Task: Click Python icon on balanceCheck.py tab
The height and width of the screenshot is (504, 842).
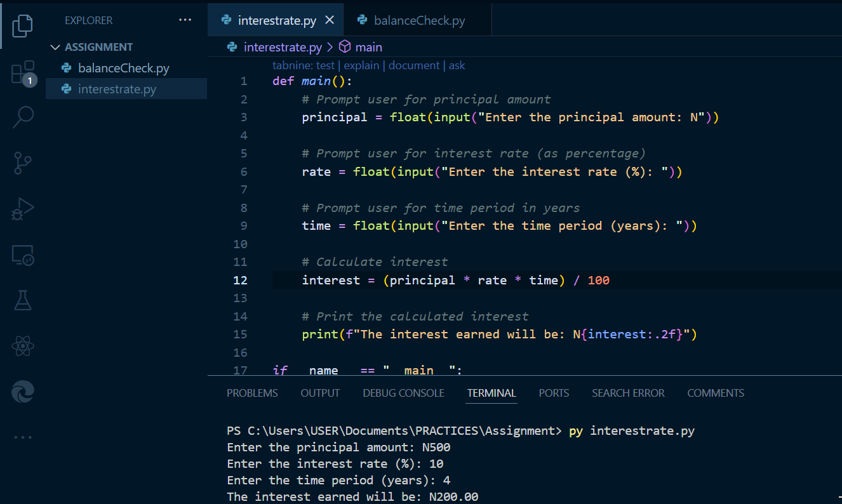Action: point(362,20)
